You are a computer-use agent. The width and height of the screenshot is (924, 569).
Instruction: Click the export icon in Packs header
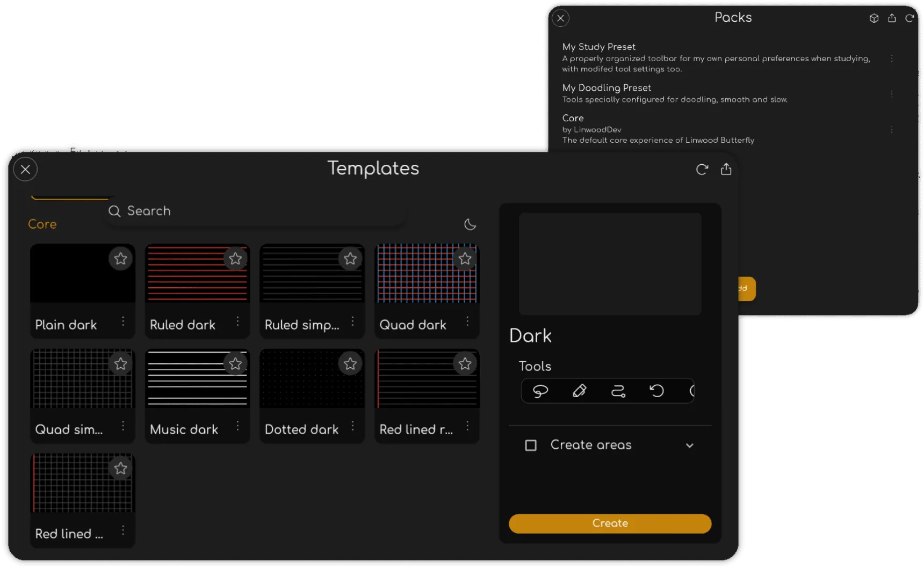(x=892, y=18)
